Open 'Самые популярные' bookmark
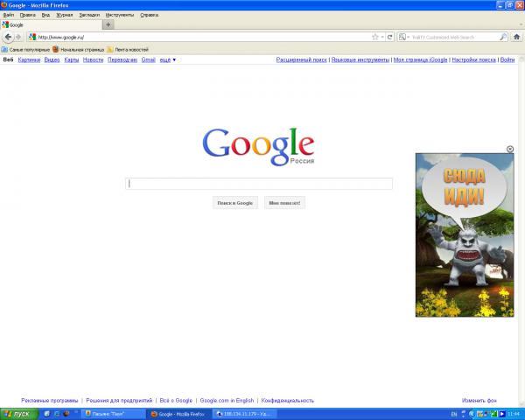 [x=25, y=50]
